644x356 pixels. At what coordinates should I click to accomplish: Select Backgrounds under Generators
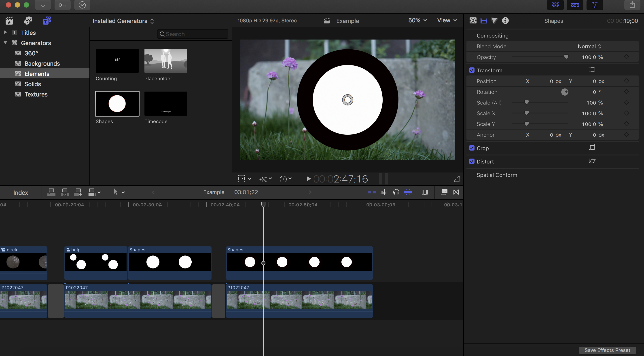(42, 64)
